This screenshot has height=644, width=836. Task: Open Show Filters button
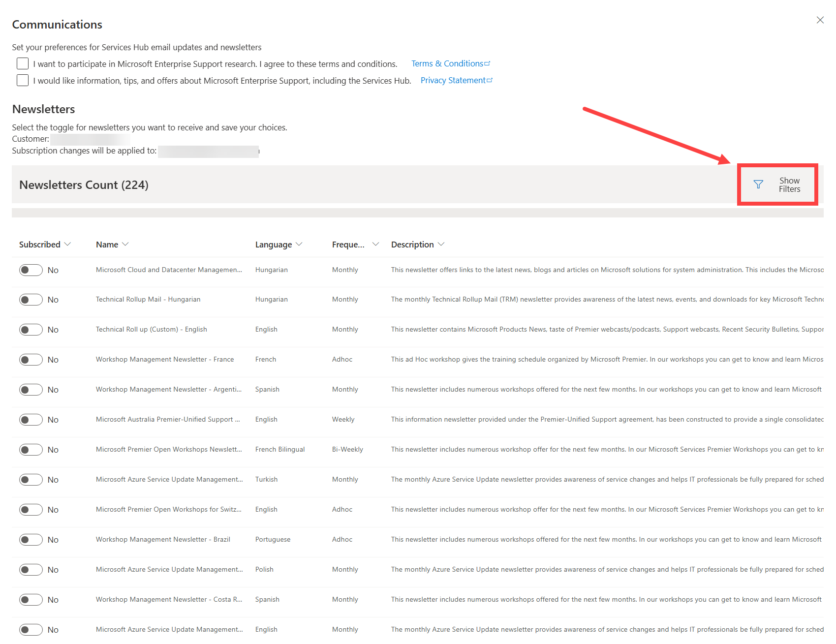click(777, 184)
